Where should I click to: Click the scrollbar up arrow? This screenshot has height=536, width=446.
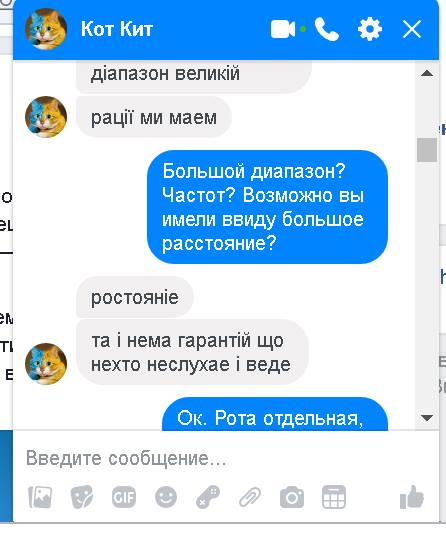click(x=427, y=73)
